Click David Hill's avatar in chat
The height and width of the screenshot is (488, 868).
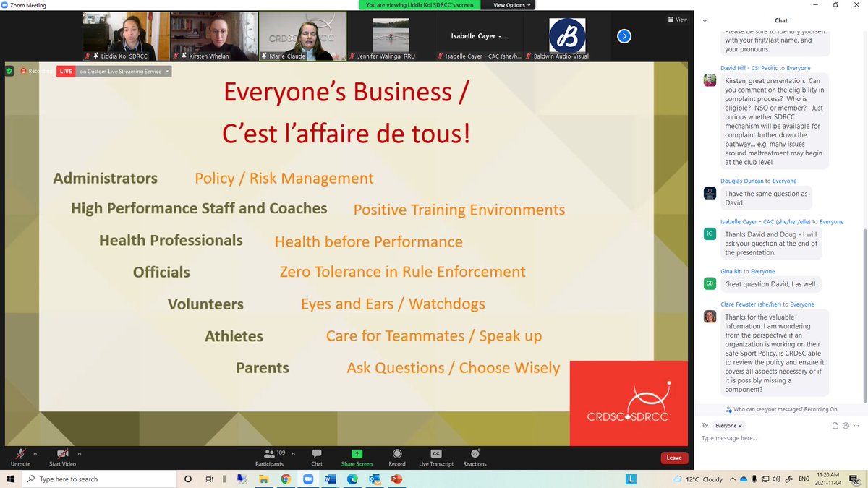point(710,80)
